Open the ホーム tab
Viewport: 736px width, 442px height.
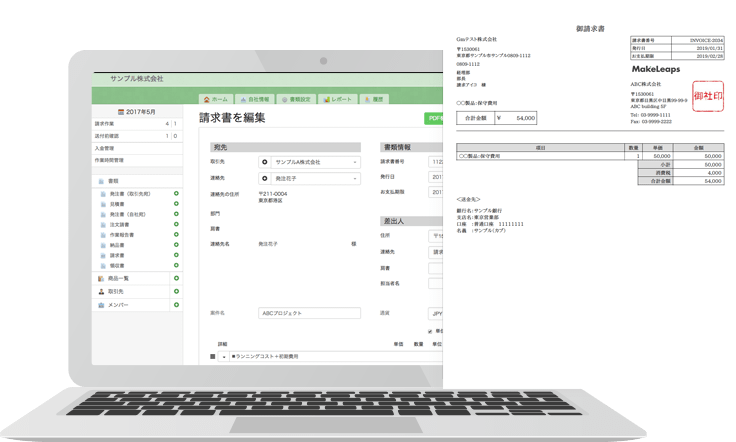pos(215,100)
